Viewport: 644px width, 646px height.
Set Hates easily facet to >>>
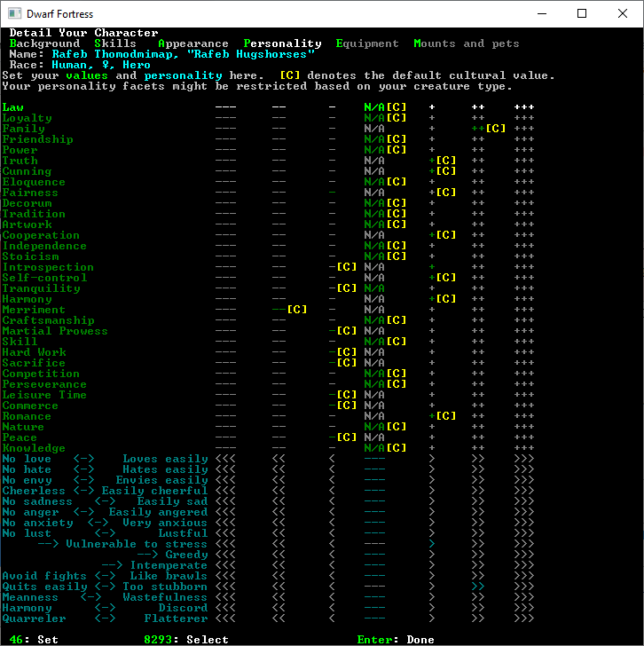click(x=524, y=469)
